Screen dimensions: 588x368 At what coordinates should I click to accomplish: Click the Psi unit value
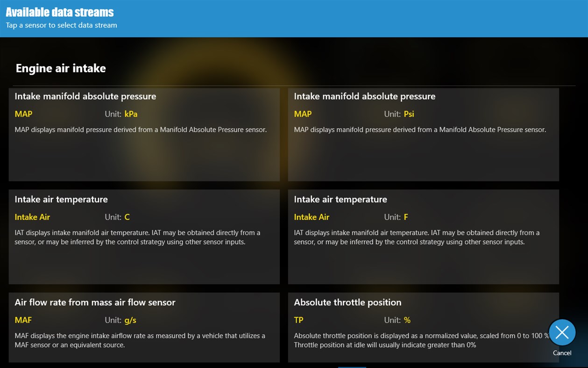tap(409, 114)
